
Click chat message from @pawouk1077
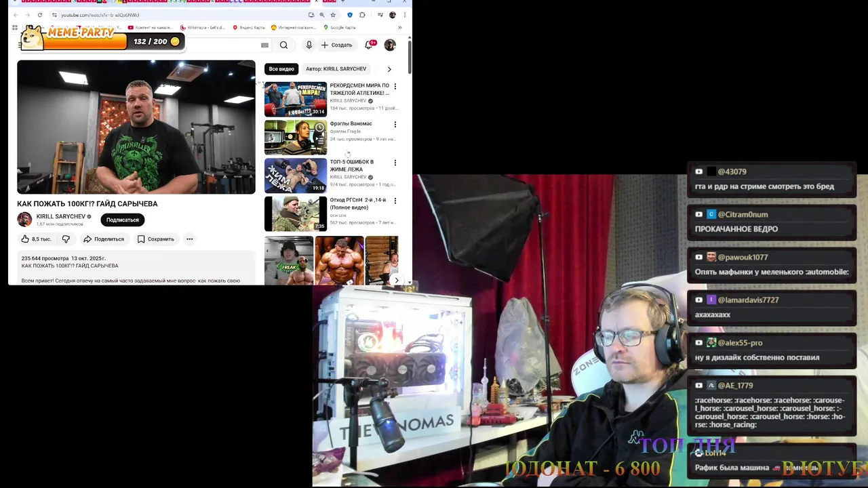(772, 264)
